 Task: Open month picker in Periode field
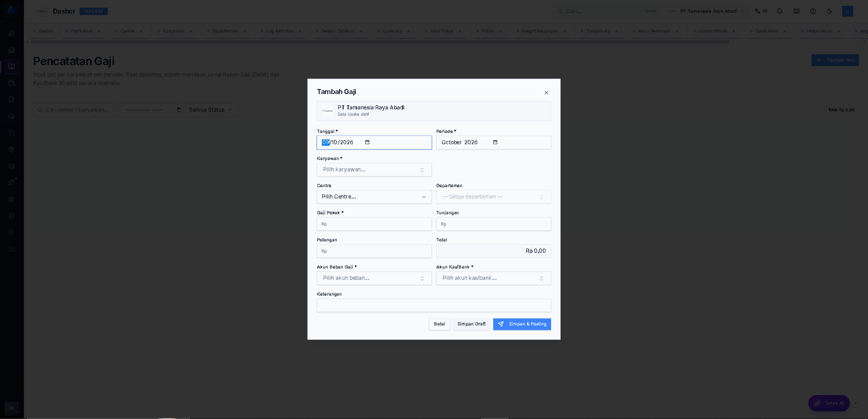click(x=495, y=142)
